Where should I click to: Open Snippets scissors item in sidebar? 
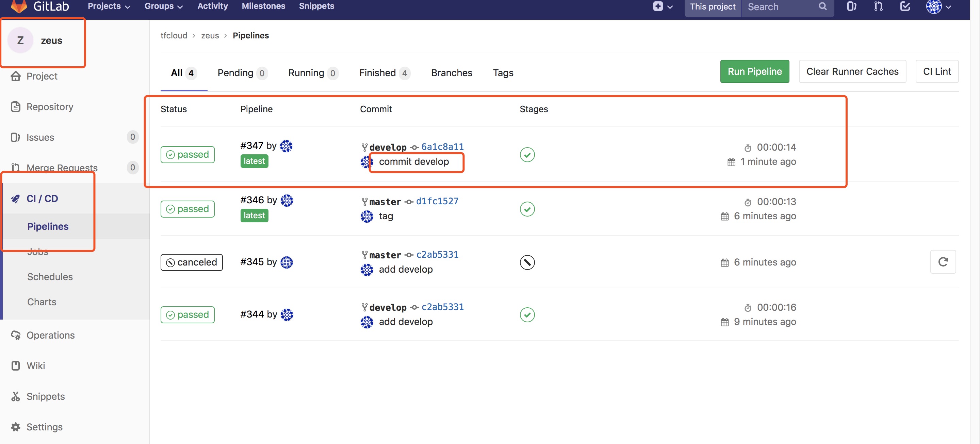38,396
